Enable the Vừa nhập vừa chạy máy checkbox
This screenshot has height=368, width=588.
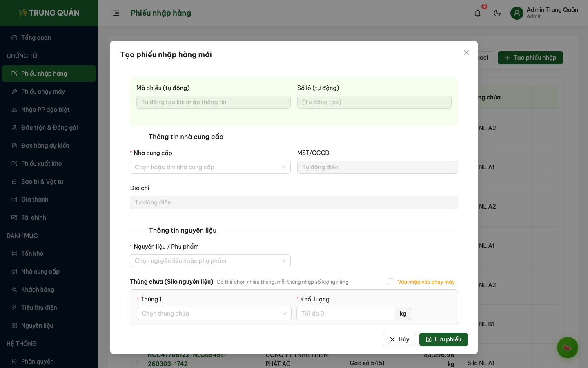pos(391,282)
